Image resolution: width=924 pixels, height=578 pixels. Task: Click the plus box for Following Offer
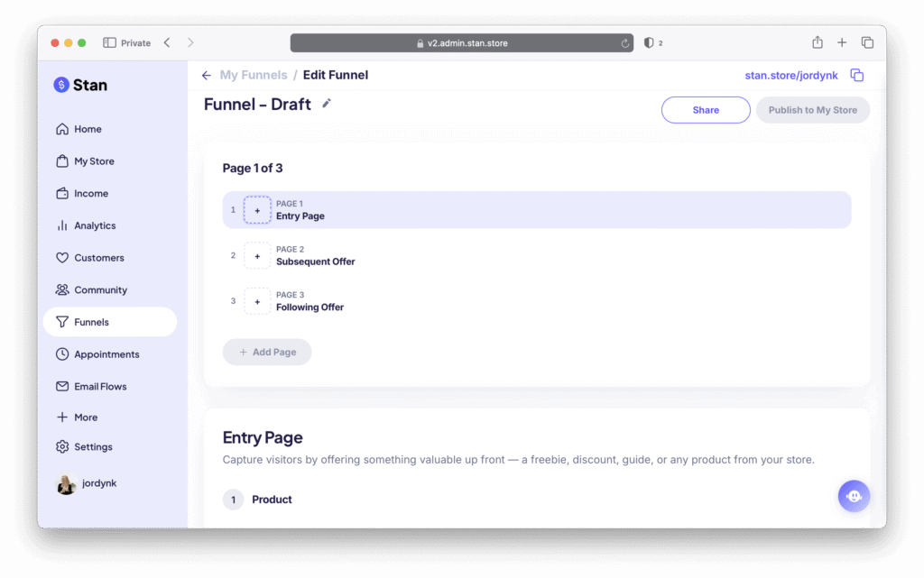[257, 301]
